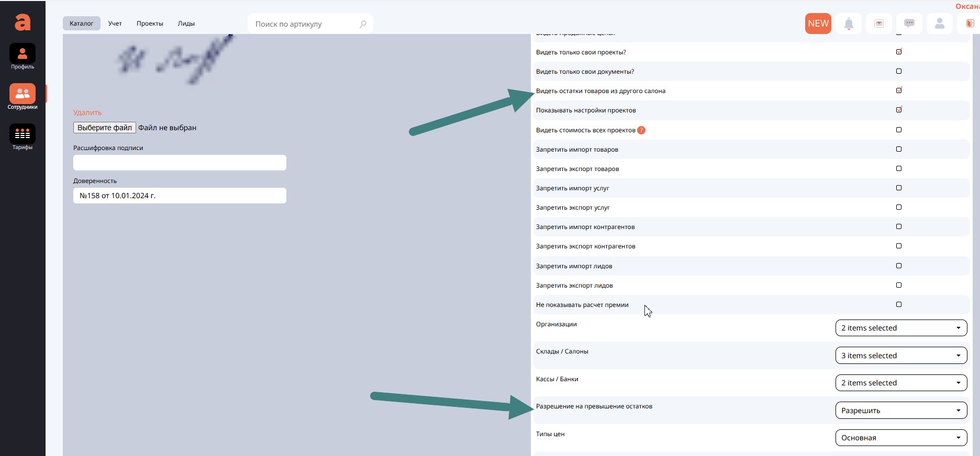Click the search magnifier icon

click(363, 24)
